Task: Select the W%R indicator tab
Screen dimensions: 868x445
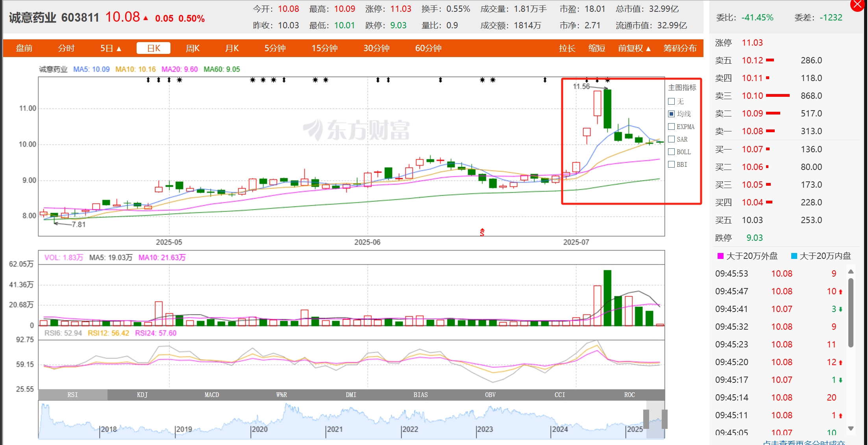Action: (281, 395)
